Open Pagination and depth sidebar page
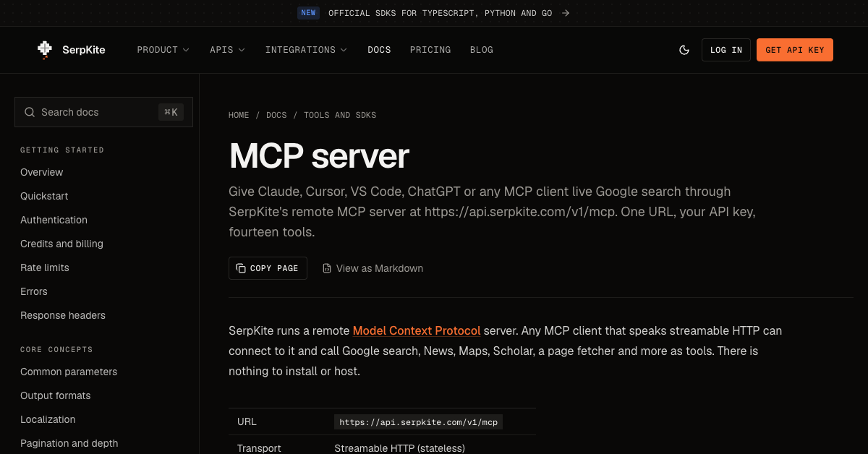Viewport: 868px width, 454px height. pyautogui.click(x=69, y=443)
